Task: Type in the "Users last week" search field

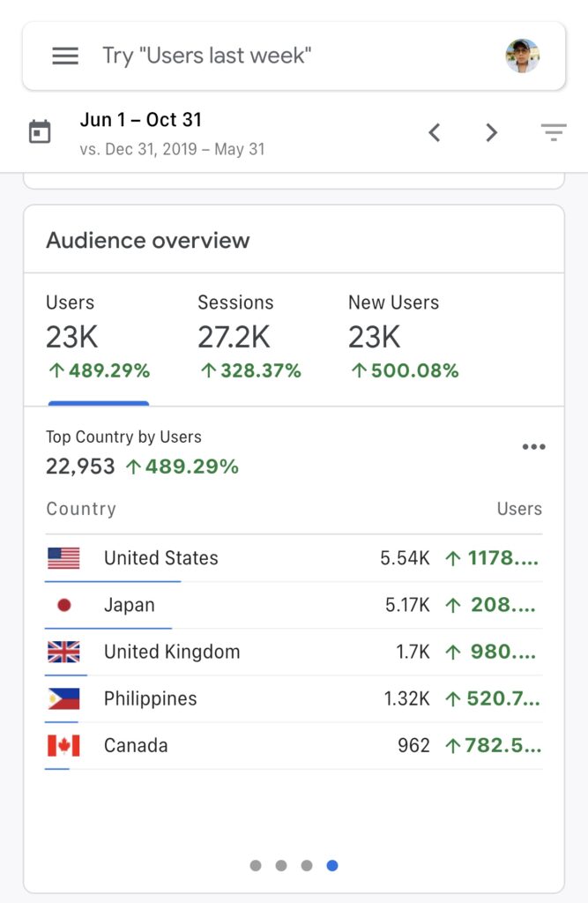Action: 264,56
